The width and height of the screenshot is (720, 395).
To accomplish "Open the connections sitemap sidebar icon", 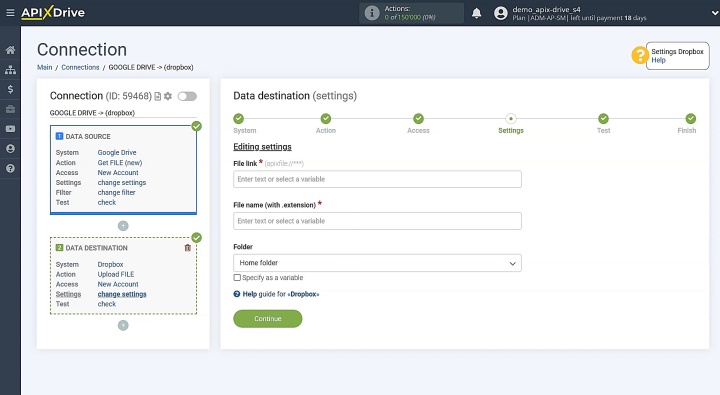I will (x=10, y=70).
